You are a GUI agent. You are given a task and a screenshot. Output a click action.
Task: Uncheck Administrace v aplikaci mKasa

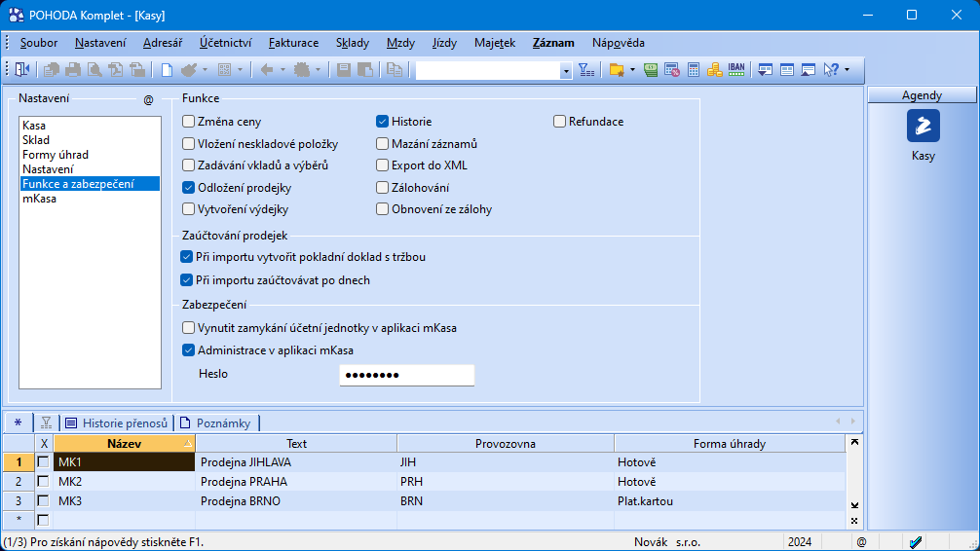[x=188, y=349]
